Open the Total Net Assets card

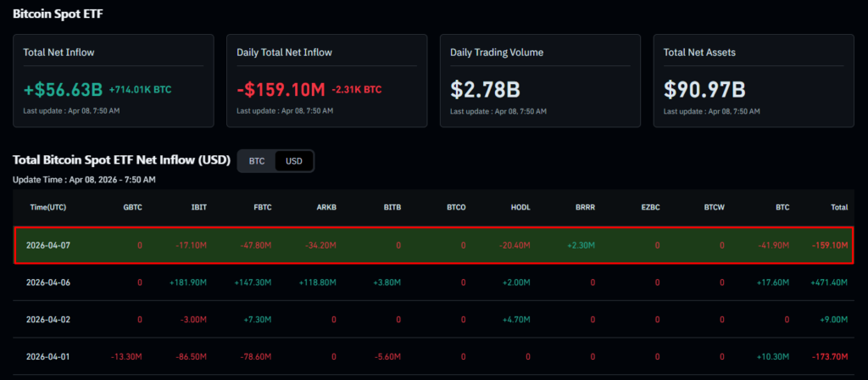pyautogui.click(x=754, y=81)
